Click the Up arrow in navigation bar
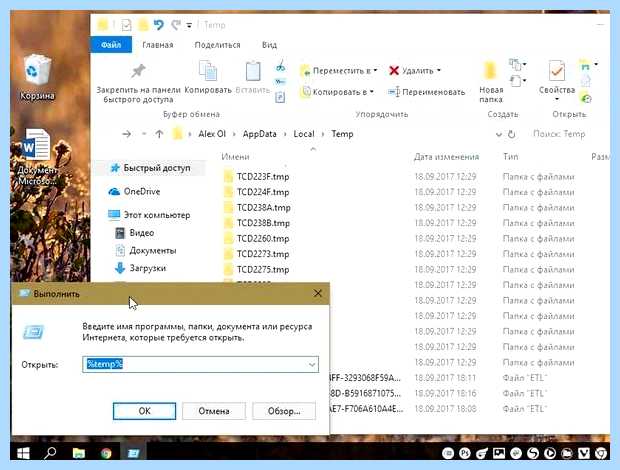620x470 pixels. [x=159, y=134]
